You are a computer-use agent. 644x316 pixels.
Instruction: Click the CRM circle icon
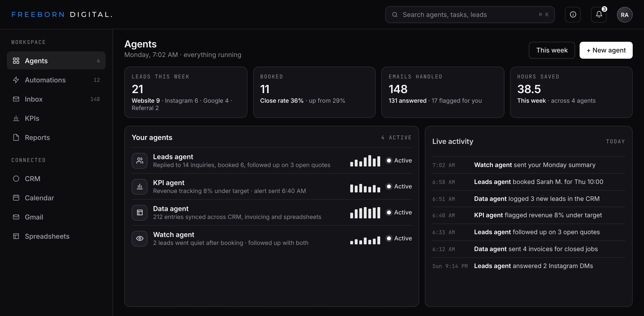pyautogui.click(x=16, y=179)
